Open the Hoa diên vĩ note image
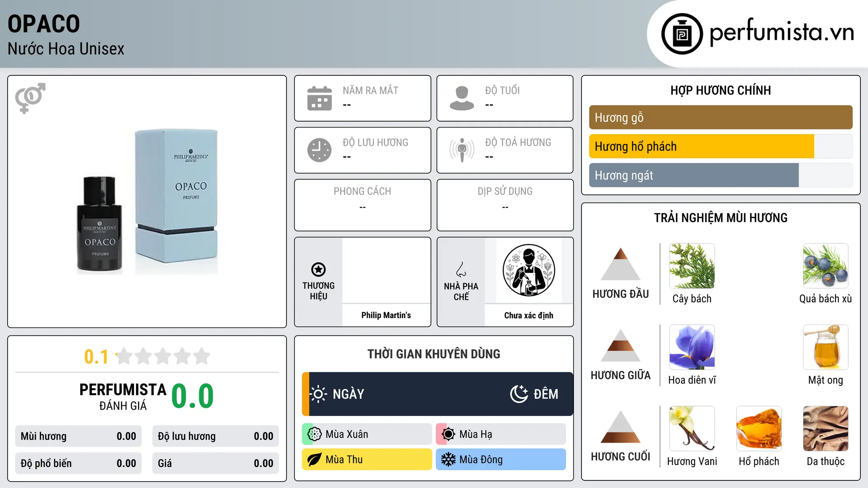This screenshot has width=868, height=488. coord(692,347)
